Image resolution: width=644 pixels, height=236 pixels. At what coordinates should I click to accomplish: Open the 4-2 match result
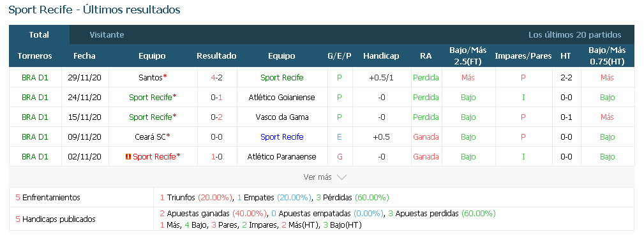pos(216,78)
